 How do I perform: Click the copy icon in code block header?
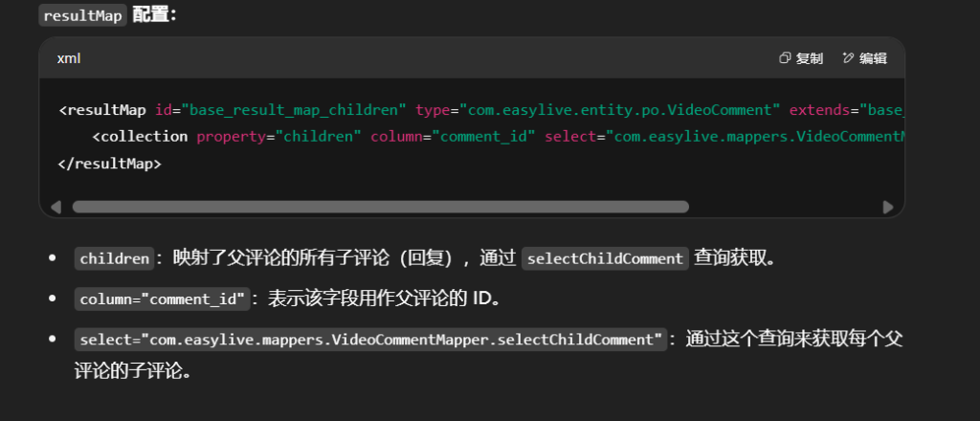[x=784, y=58]
